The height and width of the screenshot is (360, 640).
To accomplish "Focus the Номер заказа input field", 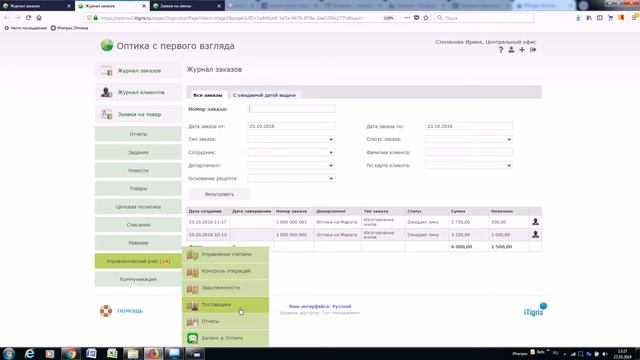I will 291,109.
